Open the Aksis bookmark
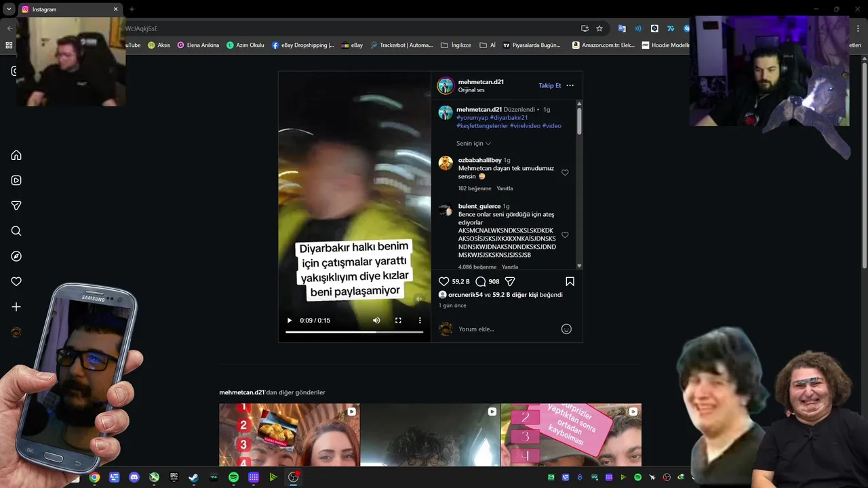This screenshot has height=488, width=868. (159, 45)
